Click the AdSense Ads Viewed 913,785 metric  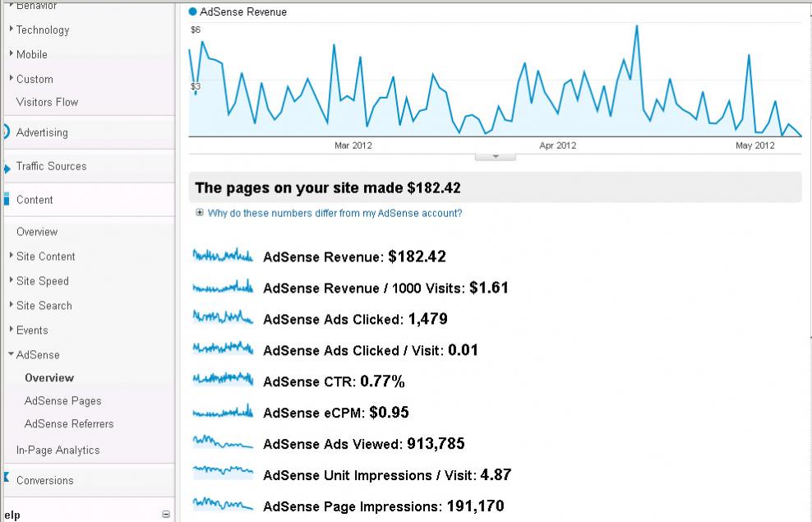[x=364, y=444]
